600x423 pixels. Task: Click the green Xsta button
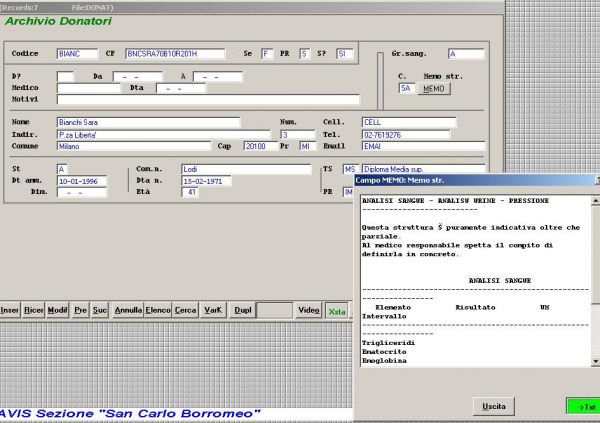tap(337, 312)
